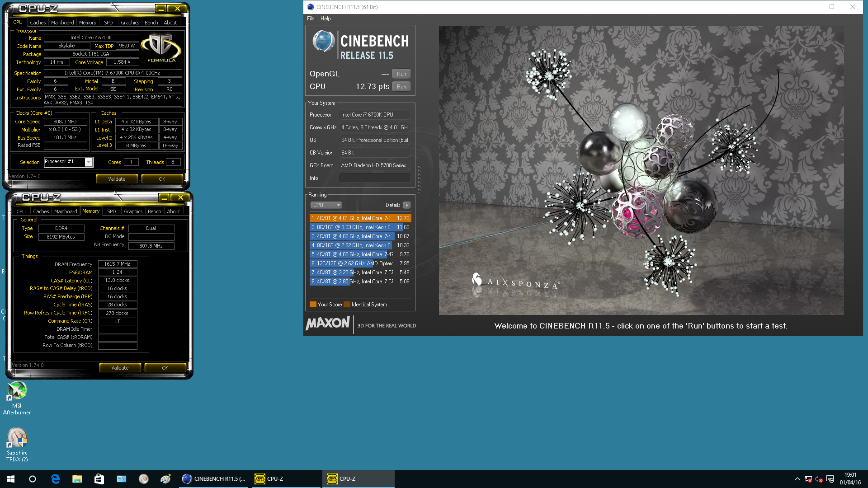Run the OpenGL benchmark
The width and height of the screenshot is (868, 488).
(x=401, y=74)
